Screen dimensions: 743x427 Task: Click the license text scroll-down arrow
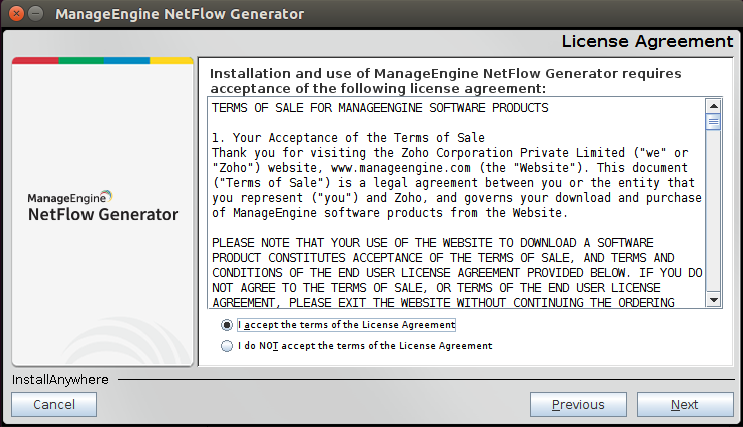pos(713,299)
